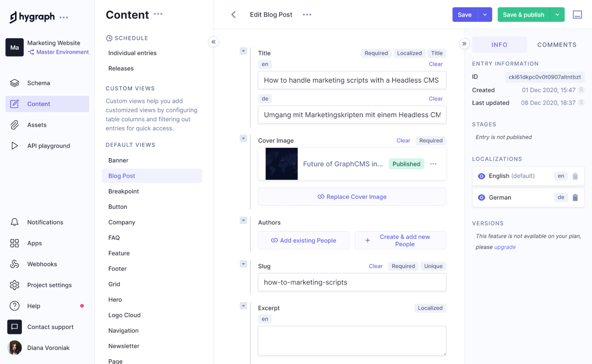592x364 pixels.
Task: Collapse the Cover Image section chevron
Action: click(243, 138)
